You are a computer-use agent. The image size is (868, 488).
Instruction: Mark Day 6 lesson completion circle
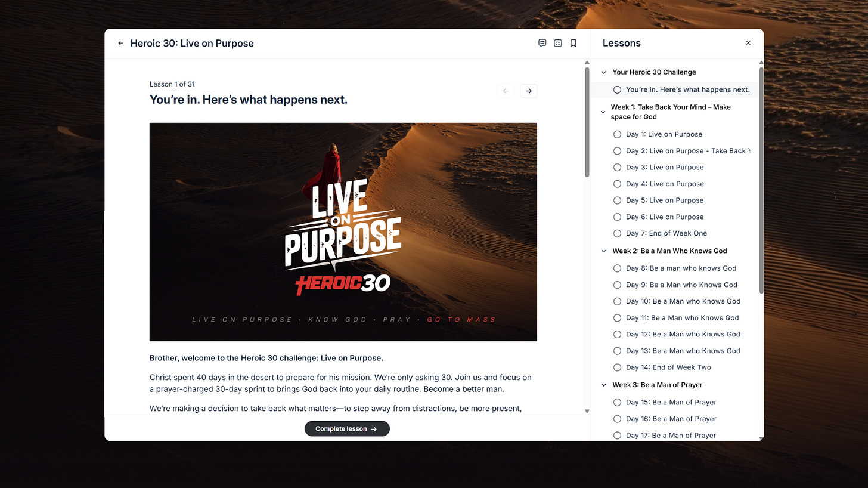click(x=617, y=217)
